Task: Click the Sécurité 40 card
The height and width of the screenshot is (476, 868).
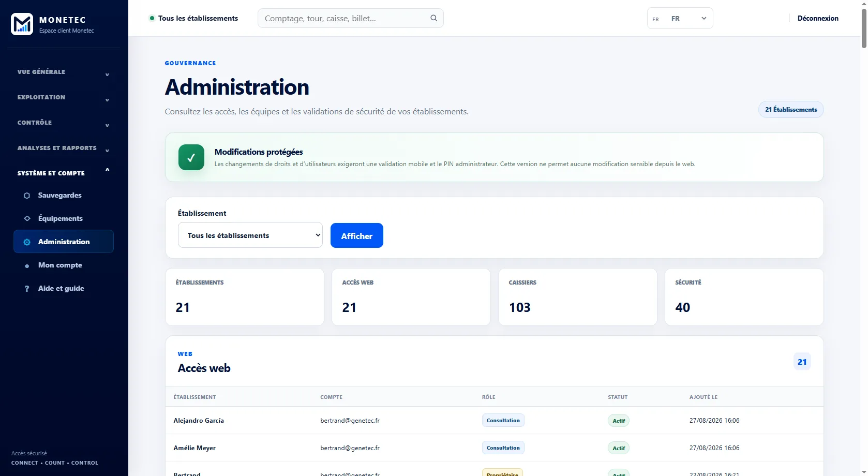Action: coord(744,297)
